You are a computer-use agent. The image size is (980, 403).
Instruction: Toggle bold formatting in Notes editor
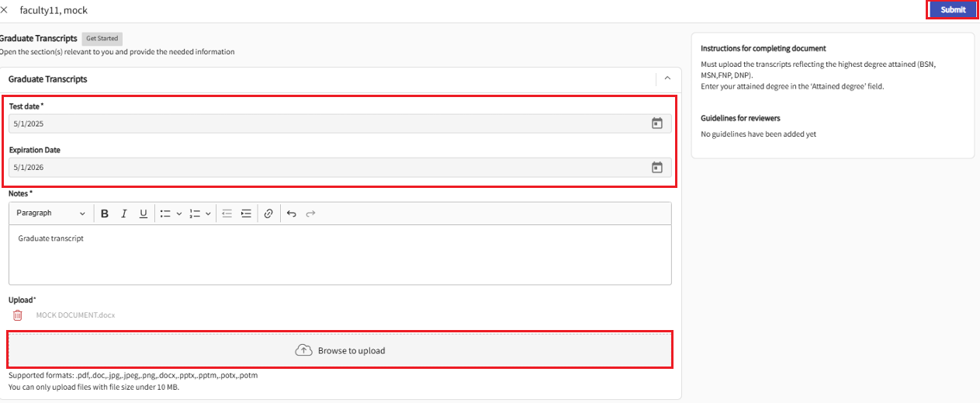coord(105,214)
